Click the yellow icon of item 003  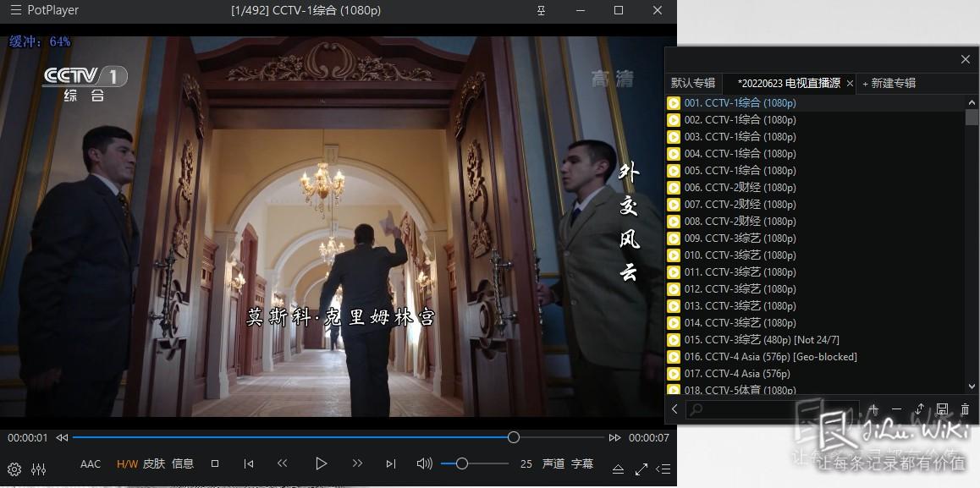click(674, 137)
